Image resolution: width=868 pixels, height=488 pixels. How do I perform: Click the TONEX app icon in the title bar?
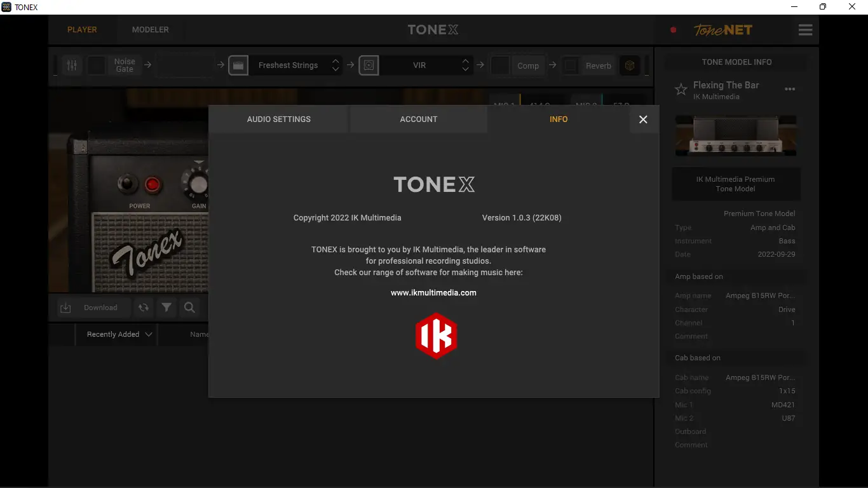[6, 7]
